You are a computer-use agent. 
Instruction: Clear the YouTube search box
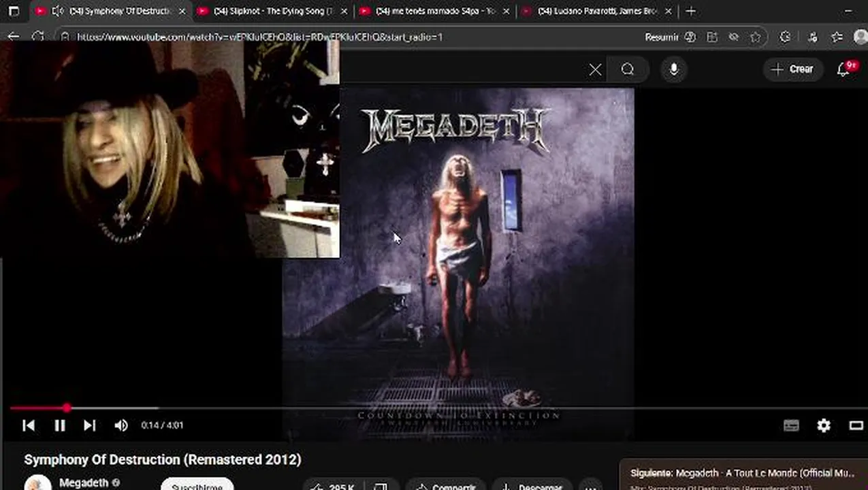click(x=595, y=69)
